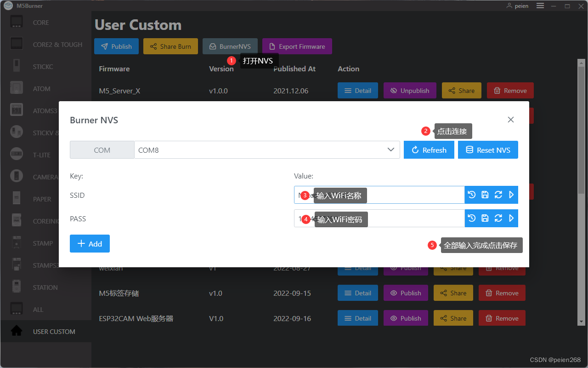Refresh the COM port list
Viewport: 588px width, 368px height.
pos(429,150)
